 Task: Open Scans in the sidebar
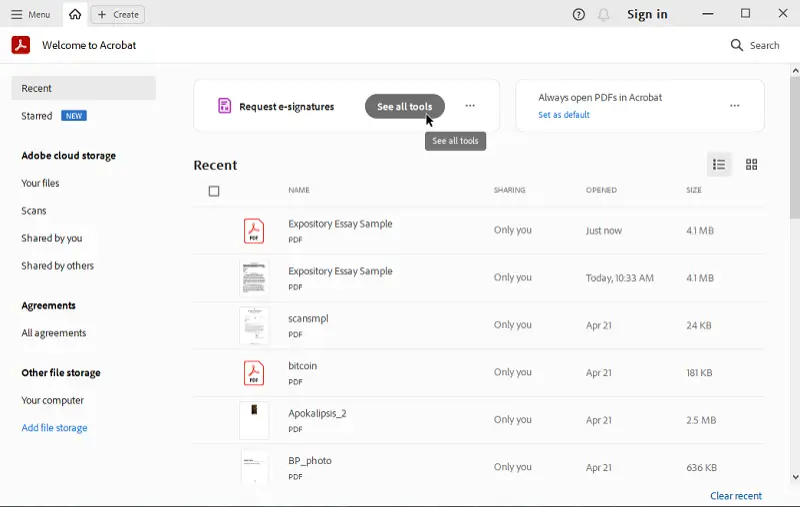pos(34,211)
